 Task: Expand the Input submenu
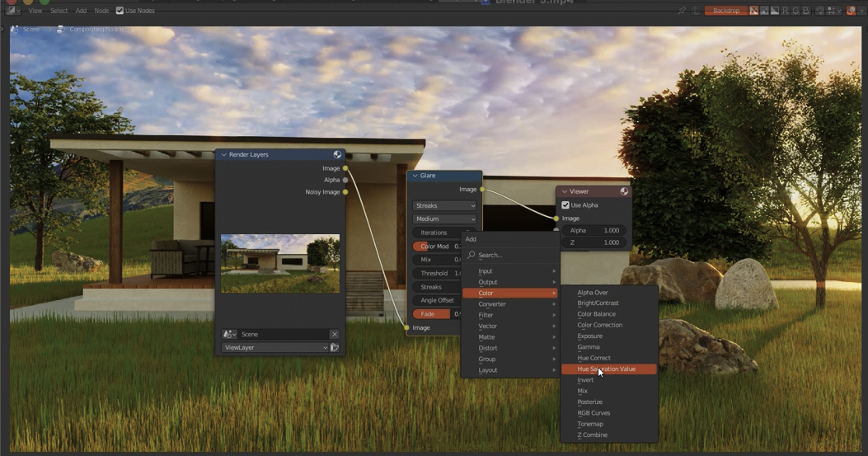(510, 271)
